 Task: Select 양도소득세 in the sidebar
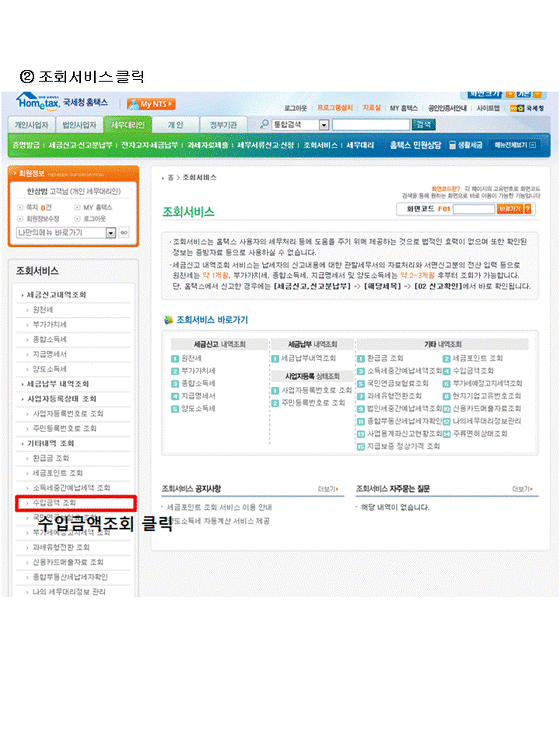pos(49,369)
